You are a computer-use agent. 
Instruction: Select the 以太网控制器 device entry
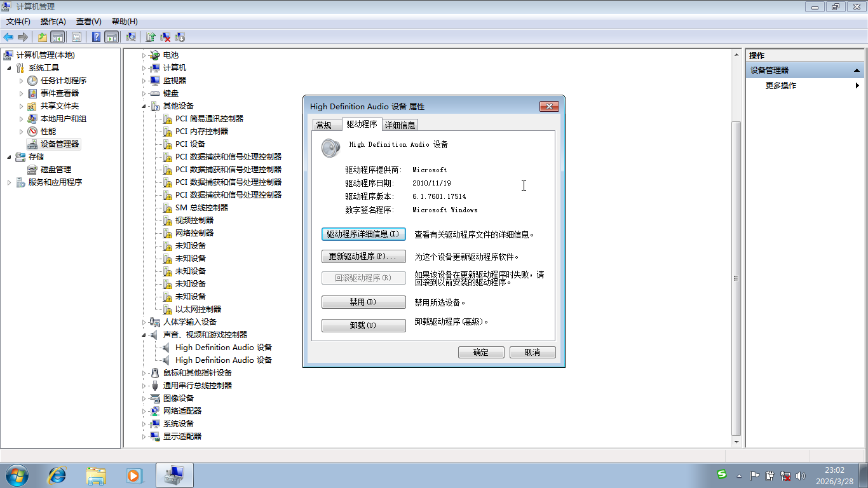click(x=198, y=309)
